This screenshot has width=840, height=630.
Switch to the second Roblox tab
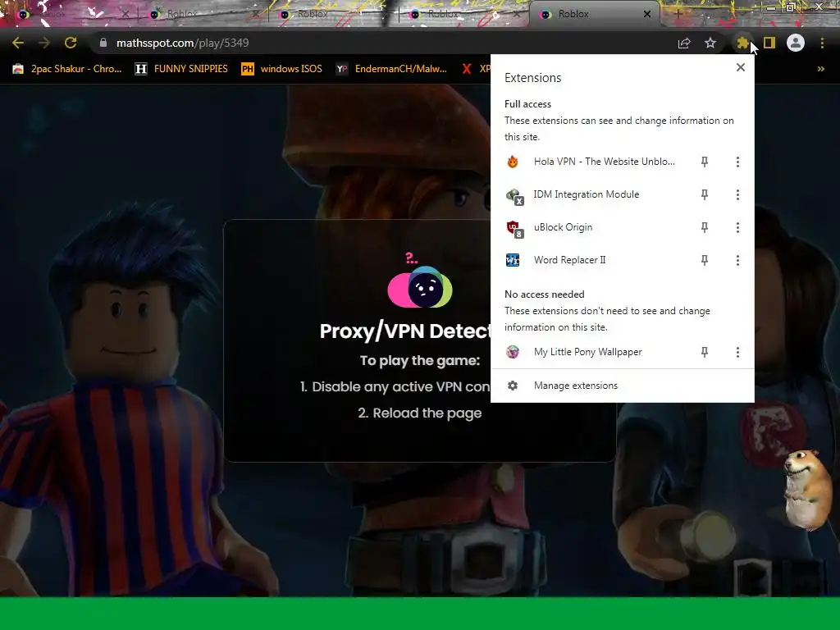[x=203, y=14]
